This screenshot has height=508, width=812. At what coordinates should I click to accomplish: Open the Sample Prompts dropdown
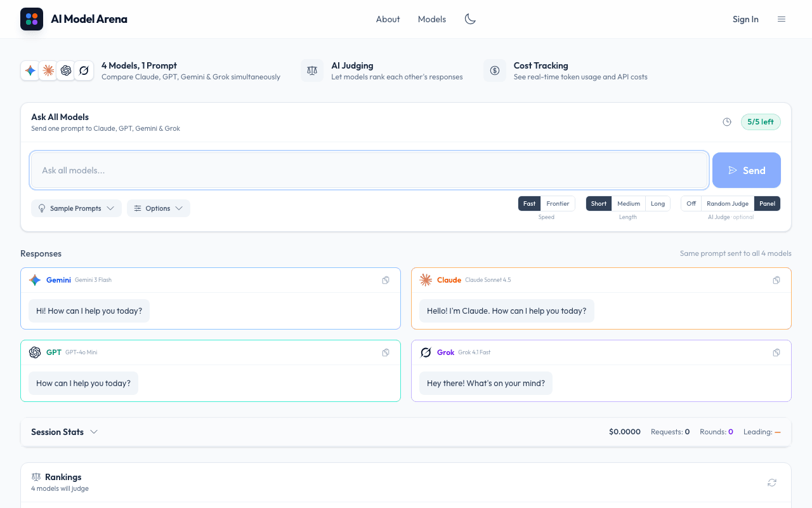[x=76, y=208]
